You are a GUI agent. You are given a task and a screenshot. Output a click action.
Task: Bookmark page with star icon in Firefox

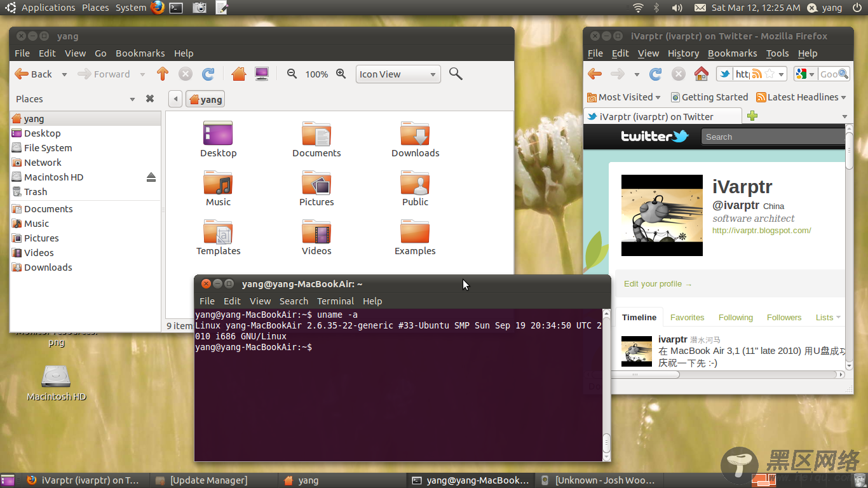click(770, 74)
